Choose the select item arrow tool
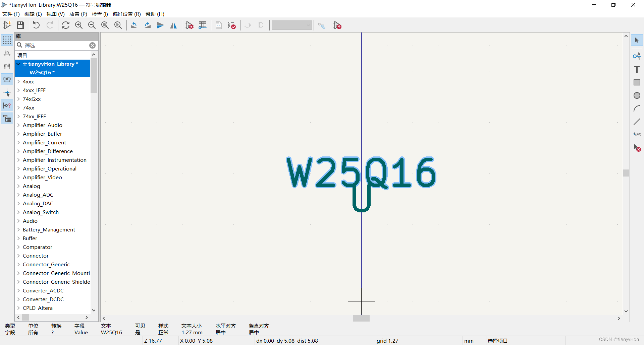 pos(637,40)
